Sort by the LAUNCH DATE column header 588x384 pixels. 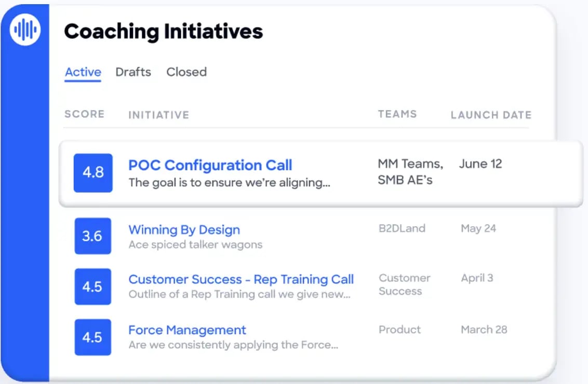point(491,115)
